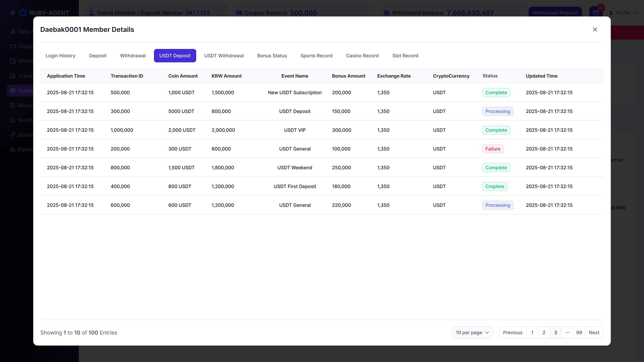Jump to page 99
This screenshot has height=362, width=644.
coord(579,333)
